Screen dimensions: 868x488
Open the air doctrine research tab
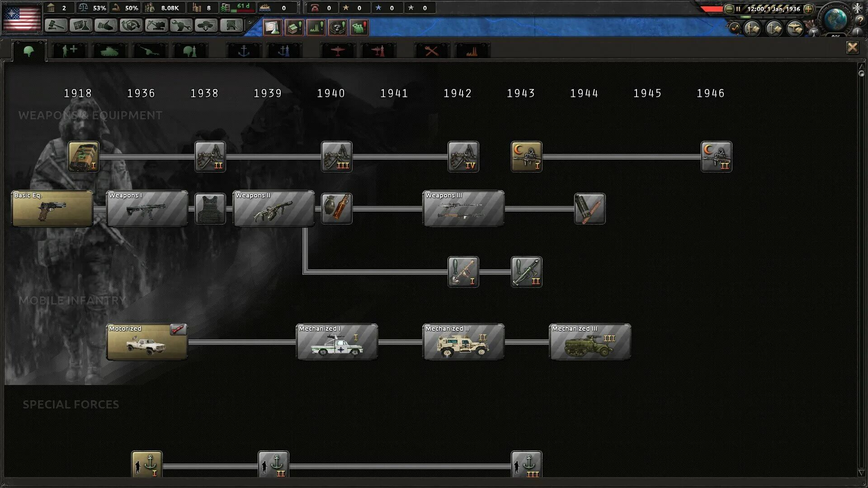point(378,51)
